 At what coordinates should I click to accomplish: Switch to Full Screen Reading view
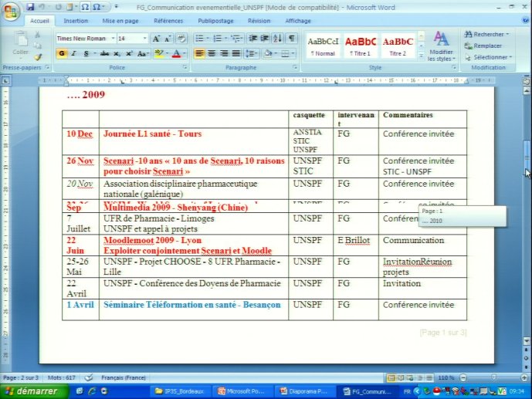(401, 377)
